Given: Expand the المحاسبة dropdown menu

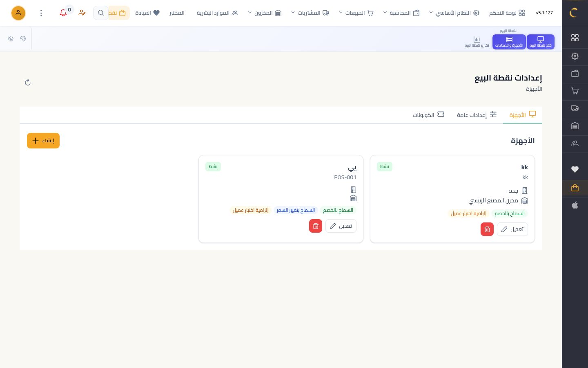Looking at the screenshot, I should click(x=401, y=13).
